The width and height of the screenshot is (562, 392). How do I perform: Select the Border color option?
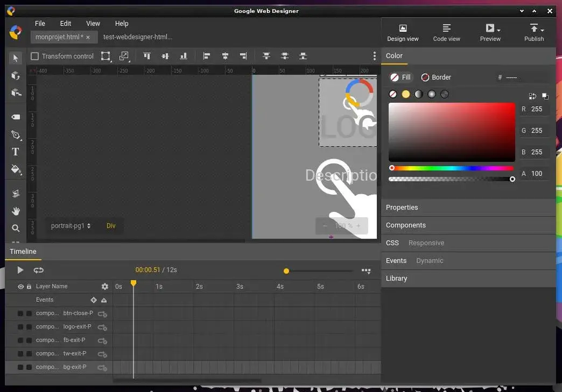point(436,77)
